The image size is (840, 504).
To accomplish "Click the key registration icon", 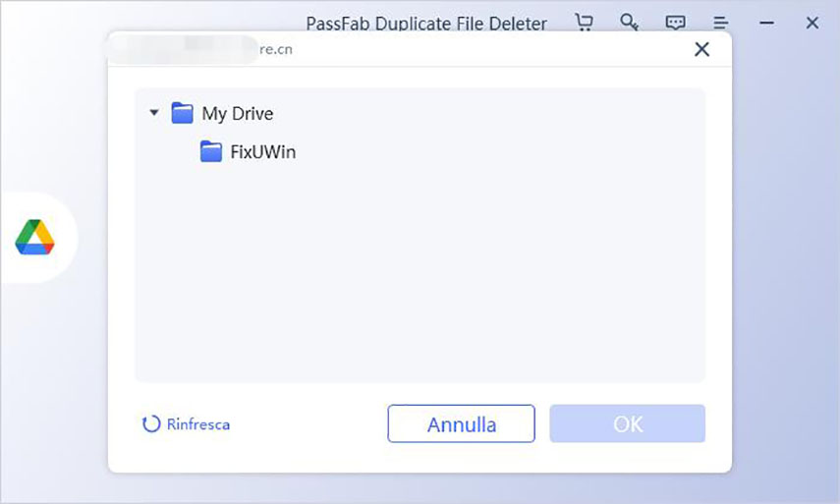I will point(629,23).
